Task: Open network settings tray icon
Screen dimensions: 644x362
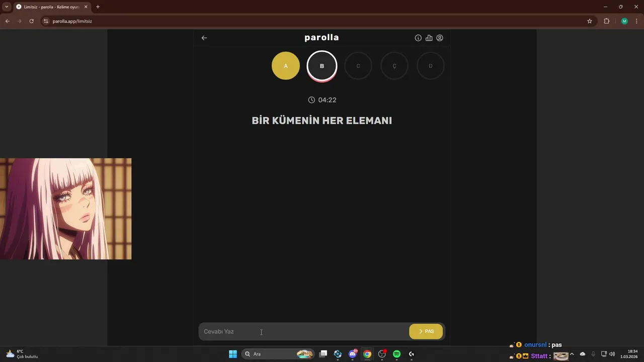Action: click(x=604, y=354)
